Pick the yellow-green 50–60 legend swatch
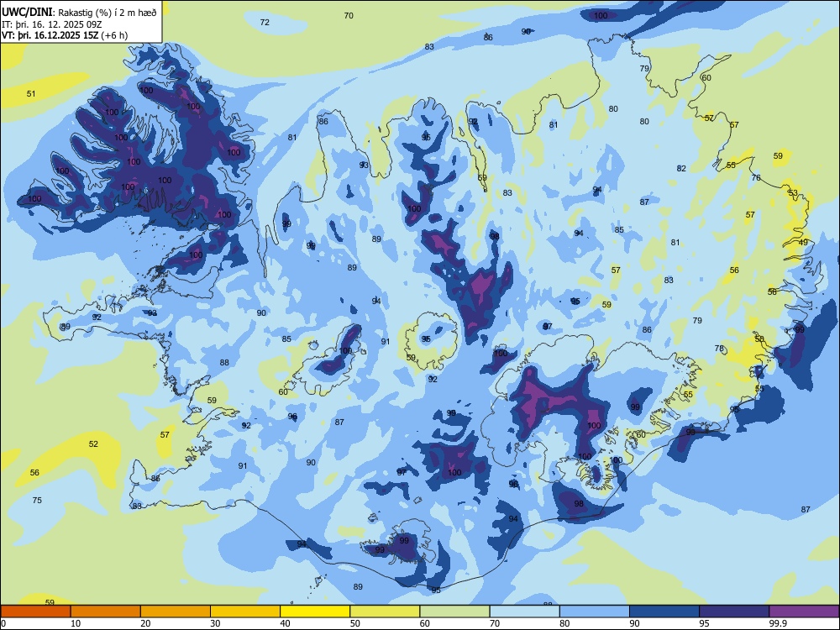The height and width of the screenshot is (630, 840). pyautogui.click(x=385, y=612)
